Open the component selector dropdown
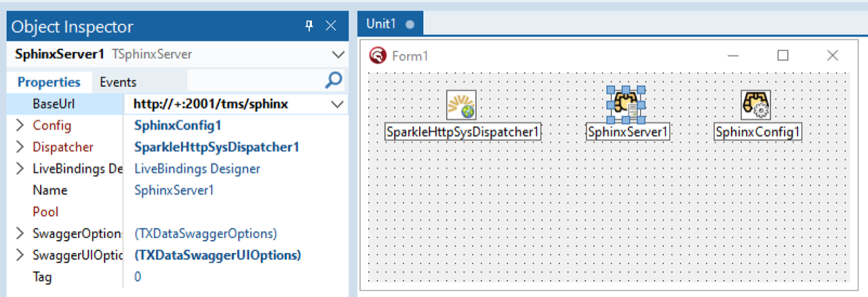This screenshot has height=297, width=868. (x=337, y=54)
